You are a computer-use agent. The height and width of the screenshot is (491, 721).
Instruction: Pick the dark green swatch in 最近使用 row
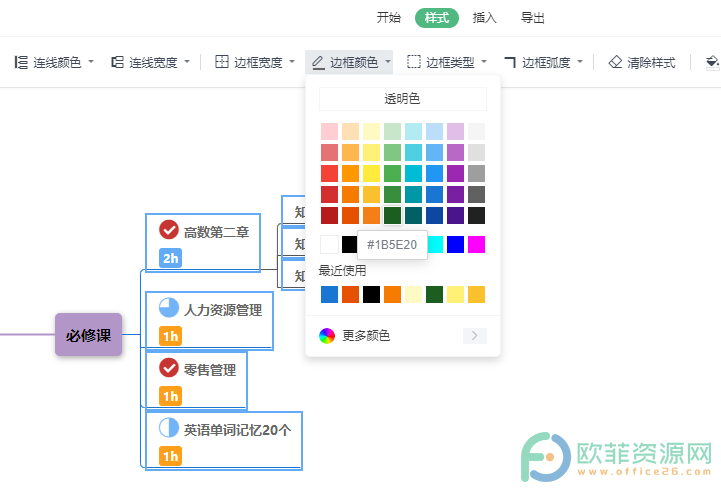[434, 295]
